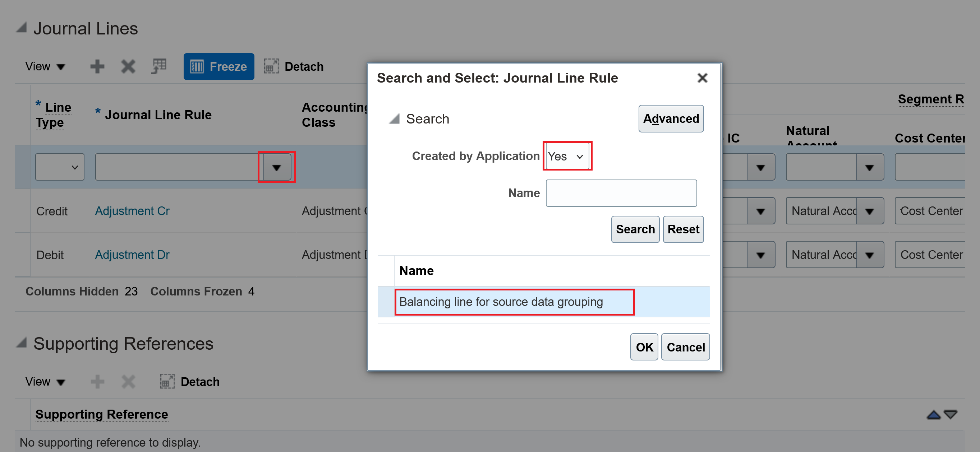
Task: Close the Search and Select dialog
Action: [702, 78]
